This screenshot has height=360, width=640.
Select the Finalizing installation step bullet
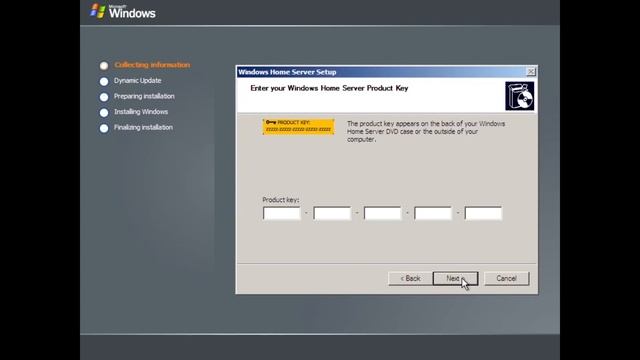pos(104,128)
